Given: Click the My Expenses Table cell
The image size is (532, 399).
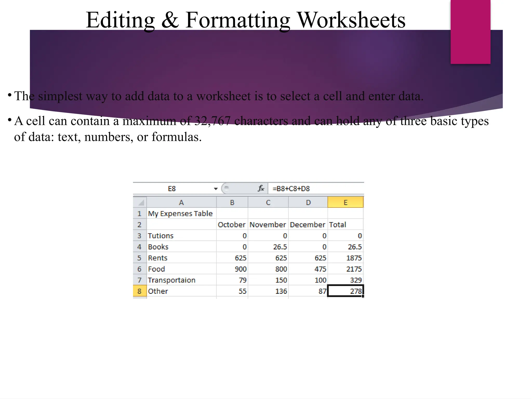Looking at the screenshot, I should (x=181, y=214).
